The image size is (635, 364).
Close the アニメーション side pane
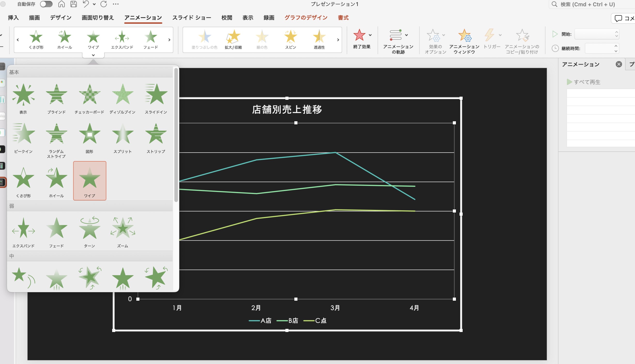tap(619, 64)
